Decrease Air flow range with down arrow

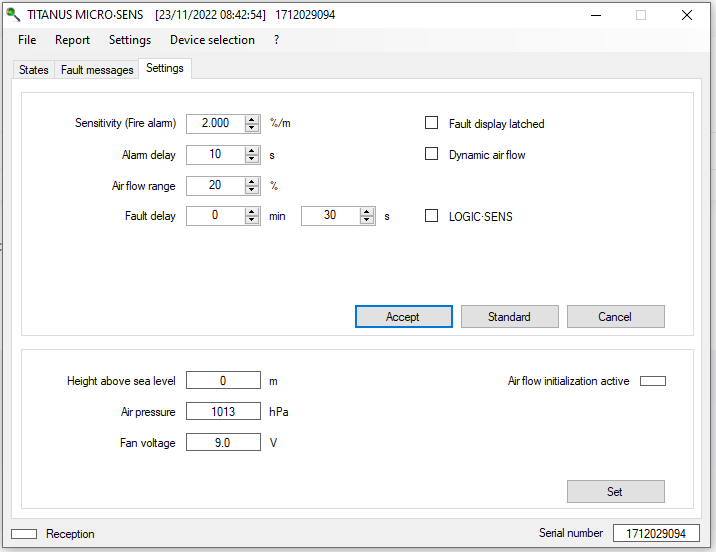(x=252, y=189)
